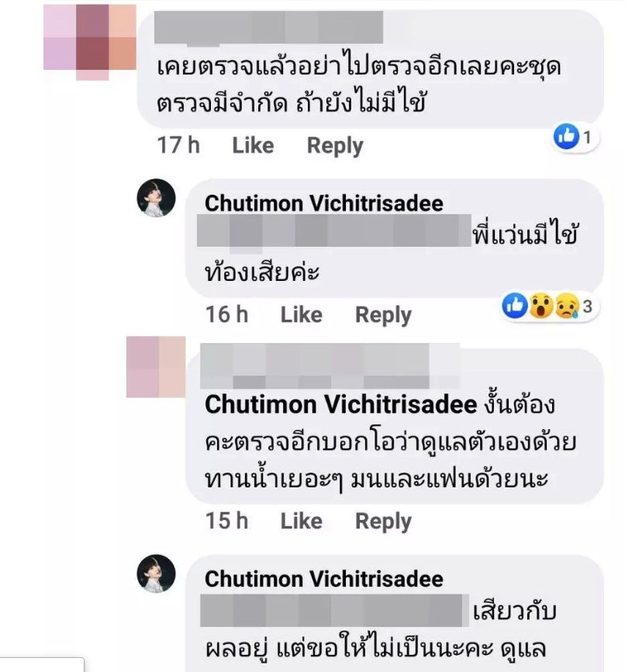The image size is (632, 672).
Task: Click the 16 h timestamp
Action: [x=226, y=314]
